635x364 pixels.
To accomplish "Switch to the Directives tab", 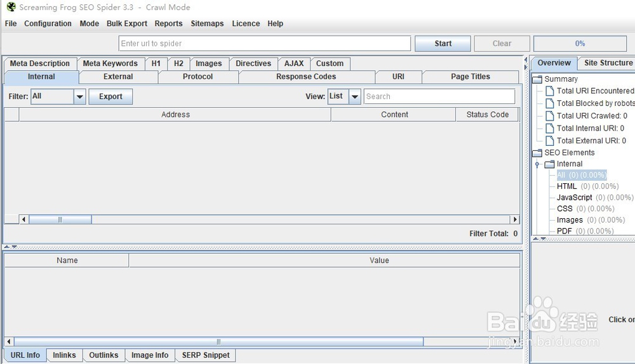I will click(x=253, y=63).
